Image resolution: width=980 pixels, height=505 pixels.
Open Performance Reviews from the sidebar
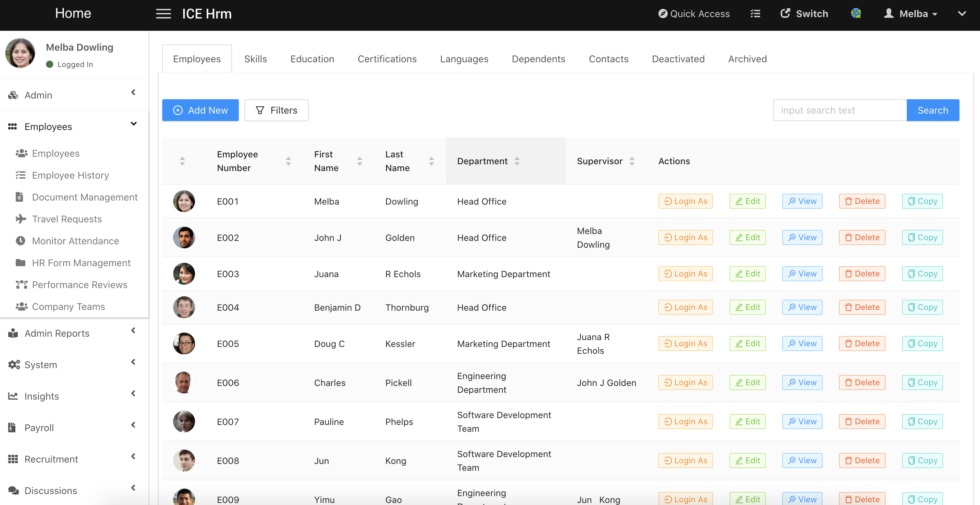pyautogui.click(x=79, y=285)
